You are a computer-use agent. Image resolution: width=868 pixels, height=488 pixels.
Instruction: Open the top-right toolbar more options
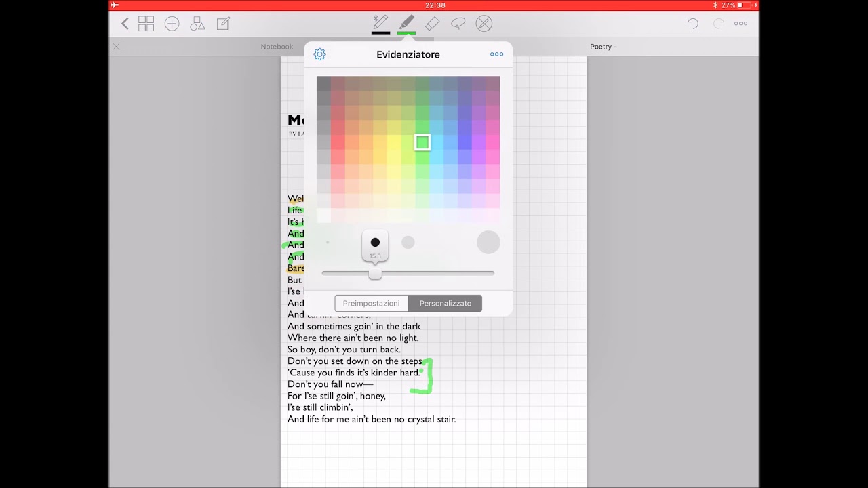click(x=741, y=24)
